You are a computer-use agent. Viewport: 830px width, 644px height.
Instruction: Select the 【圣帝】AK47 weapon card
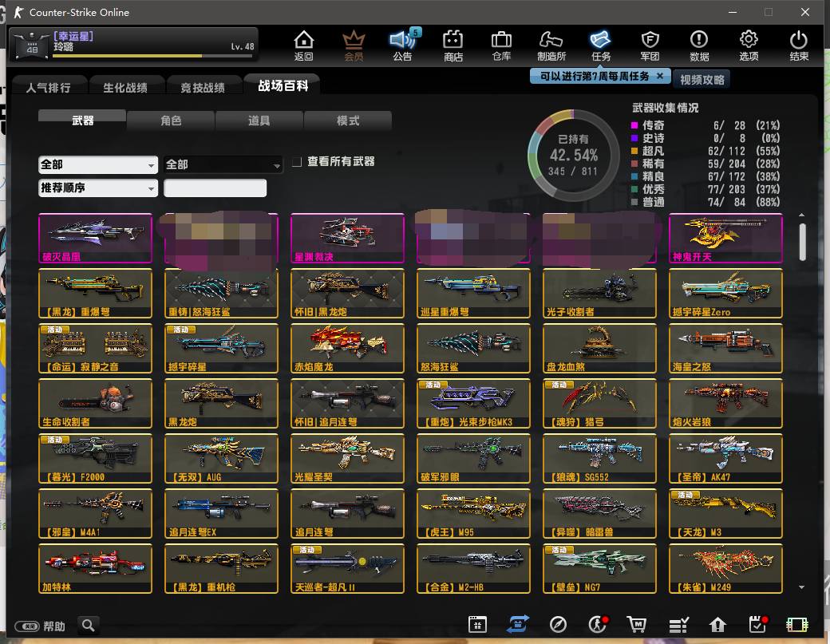point(725,458)
